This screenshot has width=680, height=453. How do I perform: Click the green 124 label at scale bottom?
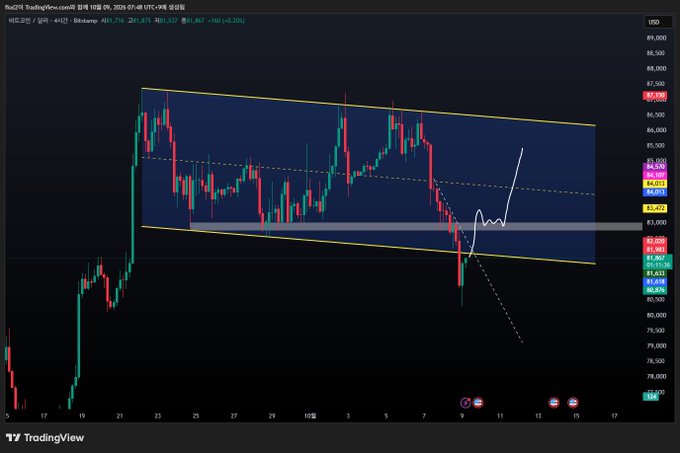pyautogui.click(x=651, y=396)
